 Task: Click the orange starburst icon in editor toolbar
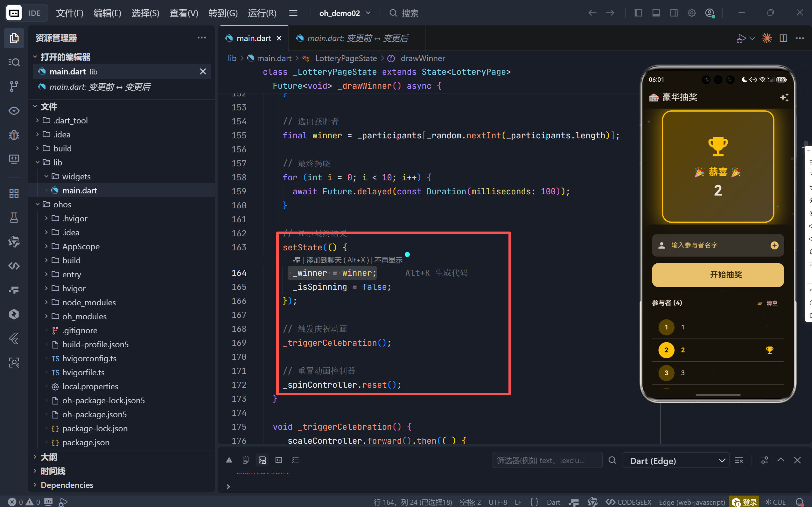[766, 38]
